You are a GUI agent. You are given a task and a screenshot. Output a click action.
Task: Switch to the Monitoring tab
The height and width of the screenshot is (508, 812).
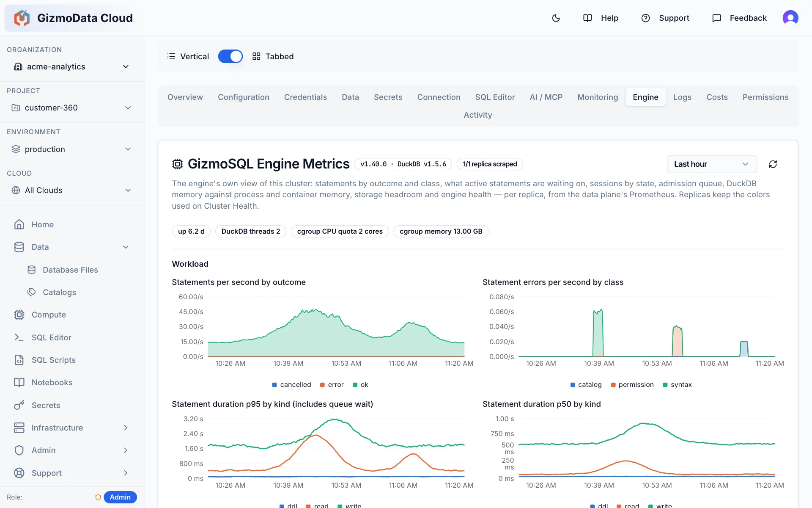point(598,97)
